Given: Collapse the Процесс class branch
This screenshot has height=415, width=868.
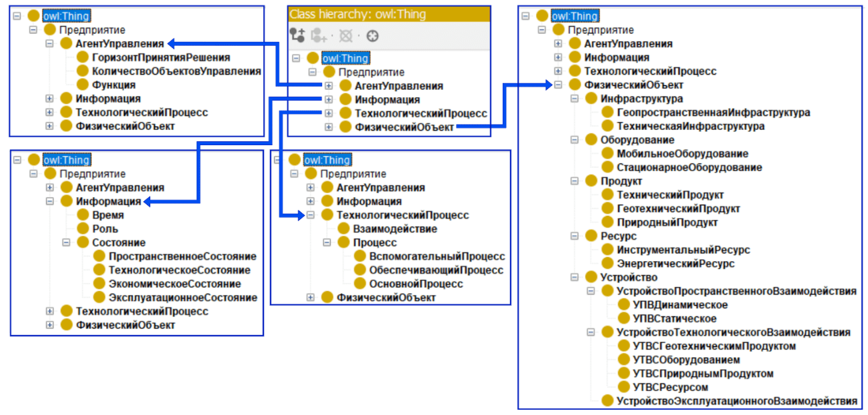Looking at the screenshot, I should [327, 242].
